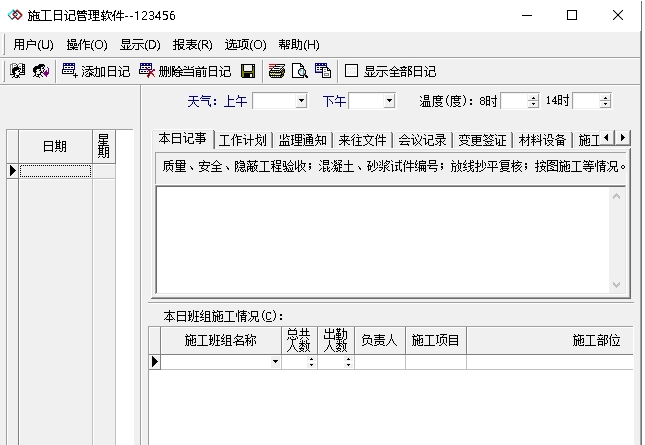The height and width of the screenshot is (445, 645).
Task: Click the 负责人 cell in first row
Action: coord(380,362)
